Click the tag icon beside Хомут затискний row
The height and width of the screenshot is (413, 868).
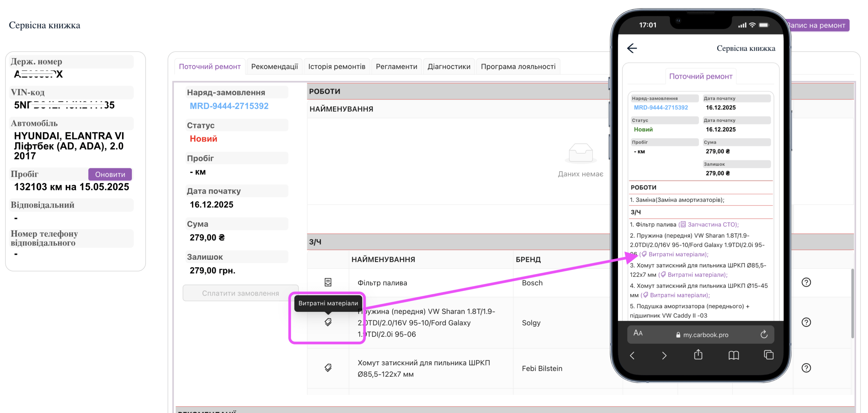pyautogui.click(x=328, y=368)
